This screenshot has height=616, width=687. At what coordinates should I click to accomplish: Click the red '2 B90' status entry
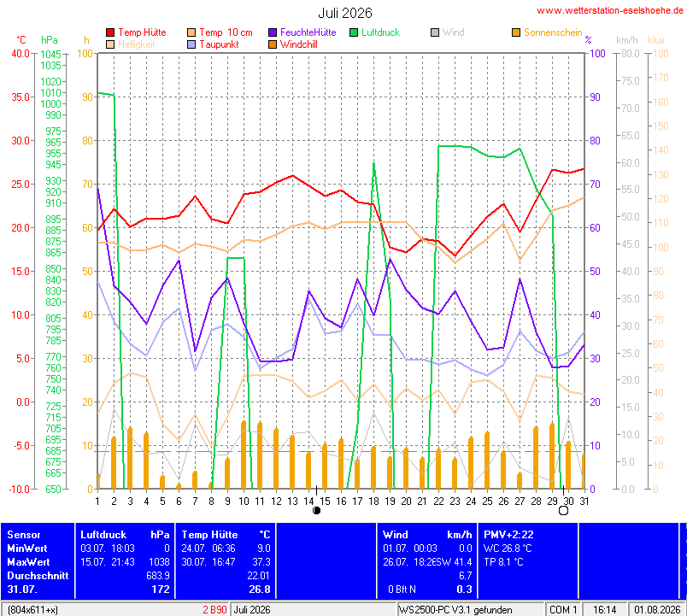(x=214, y=609)
